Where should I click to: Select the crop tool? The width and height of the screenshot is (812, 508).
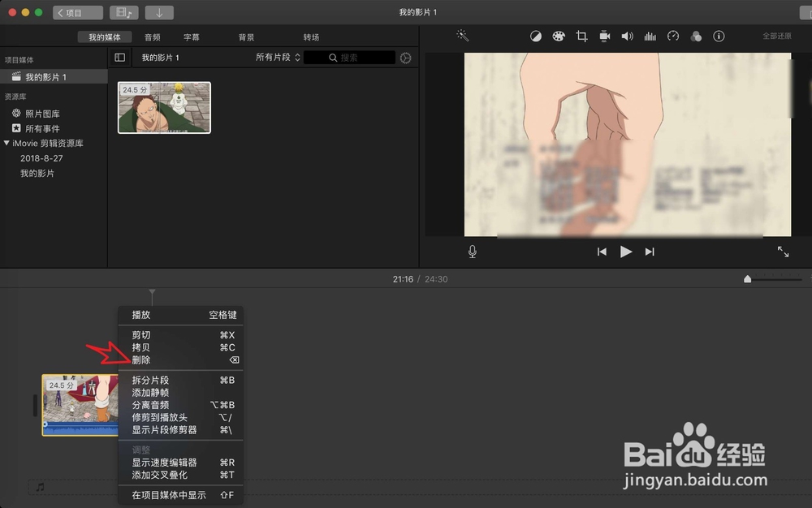pos(581,37)
